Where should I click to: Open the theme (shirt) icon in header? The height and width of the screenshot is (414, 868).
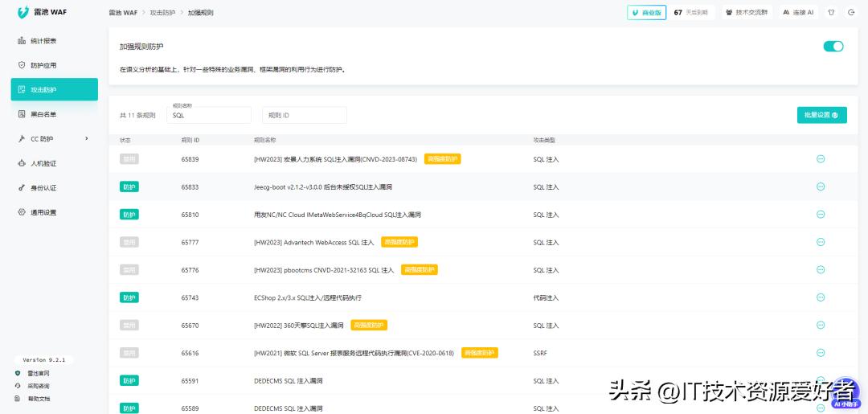(831, 13)
